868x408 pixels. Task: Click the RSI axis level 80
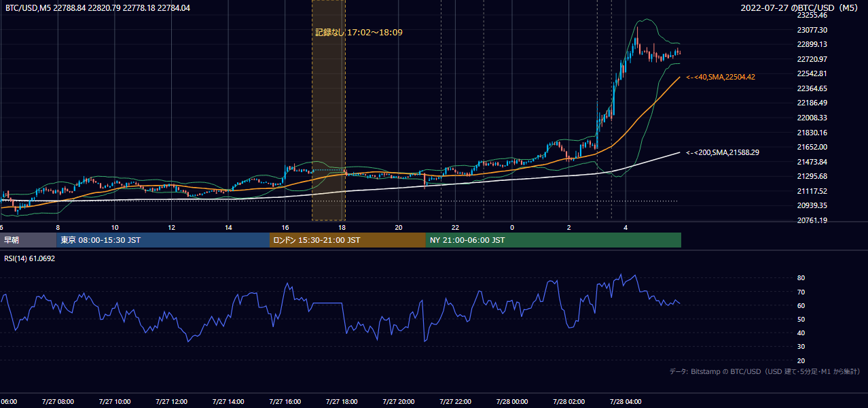click(x=801, y=278)
